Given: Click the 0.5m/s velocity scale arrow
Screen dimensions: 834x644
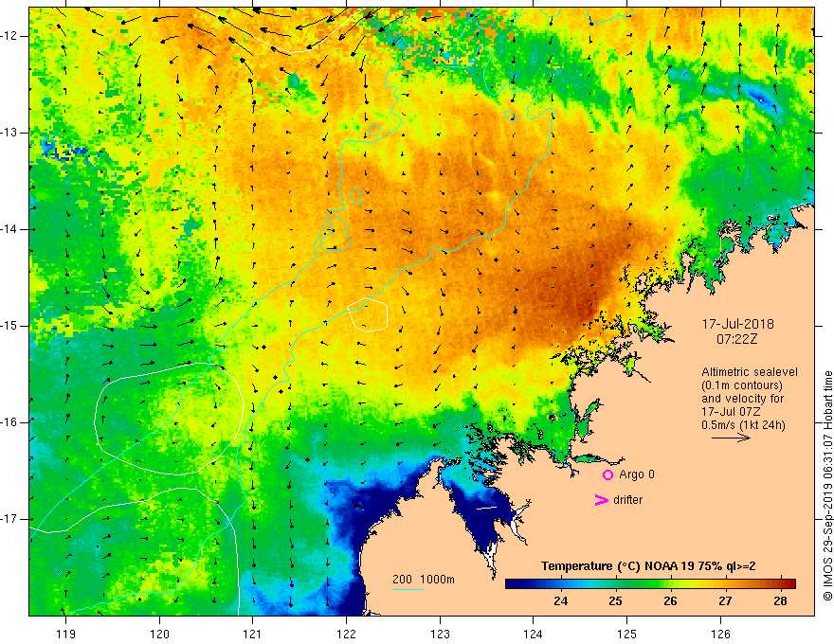Looking at the screenshot, I should click(x=731, y=438).
